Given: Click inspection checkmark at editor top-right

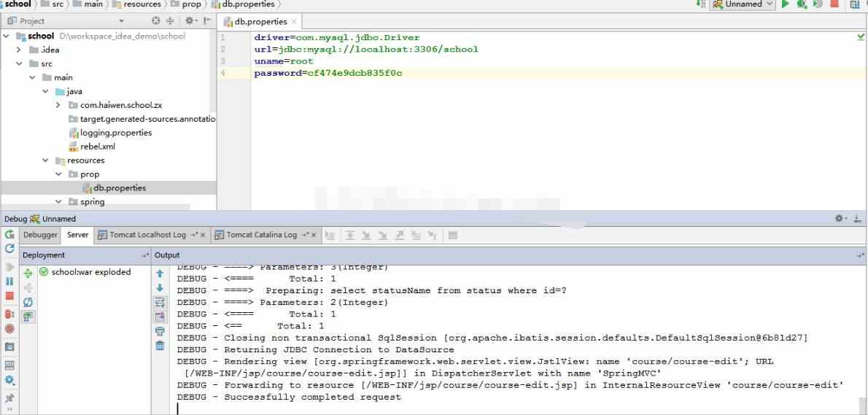Looking at the screenshot, I should pos(861,37).
